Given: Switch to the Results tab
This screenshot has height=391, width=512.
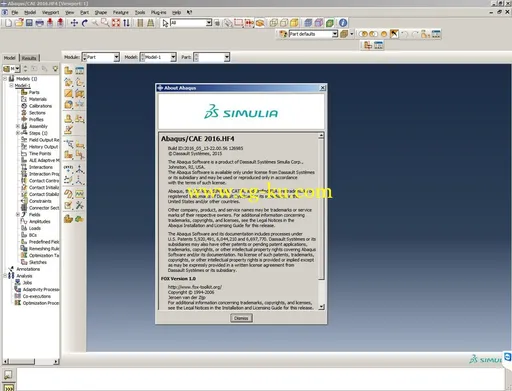Looking at the screenshot, I should (x=29, y=58).
